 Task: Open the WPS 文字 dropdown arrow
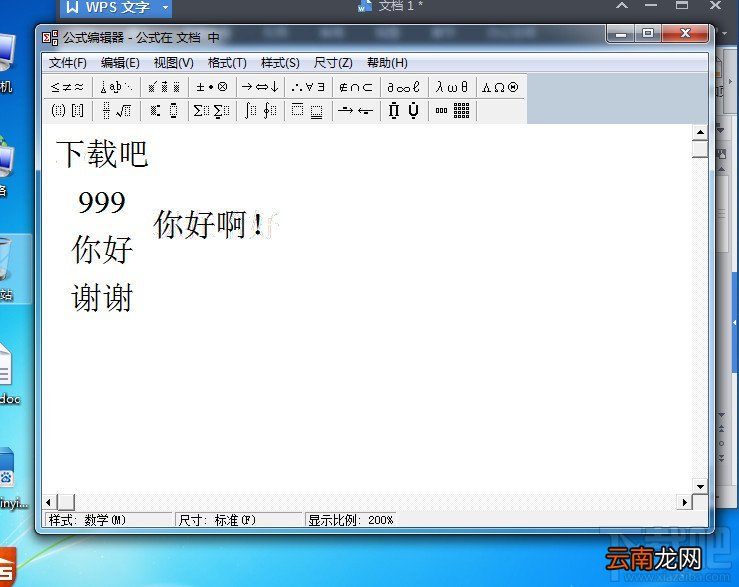(165, 7)
